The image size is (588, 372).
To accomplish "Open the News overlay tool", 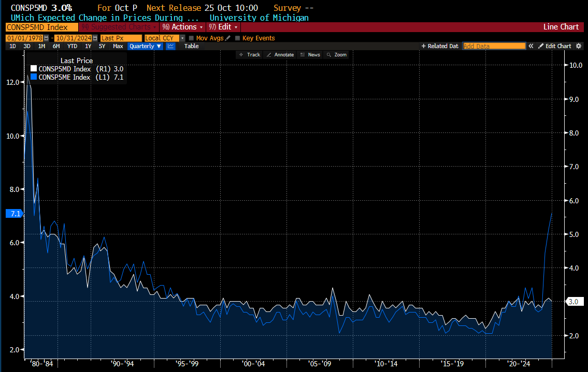I will pos(310,55).
